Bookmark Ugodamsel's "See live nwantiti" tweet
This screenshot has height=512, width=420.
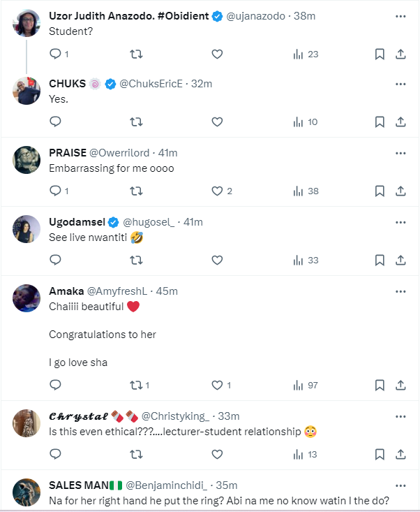tap(380, 260)
